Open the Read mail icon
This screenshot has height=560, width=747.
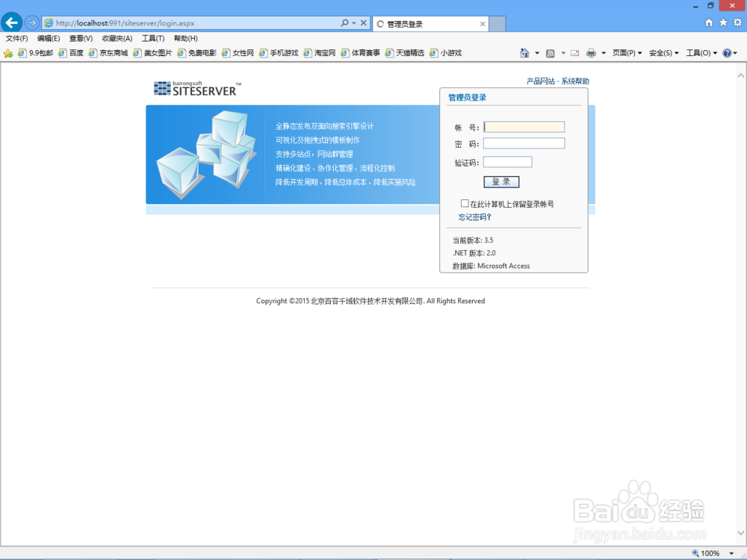(x=574, y=52)
